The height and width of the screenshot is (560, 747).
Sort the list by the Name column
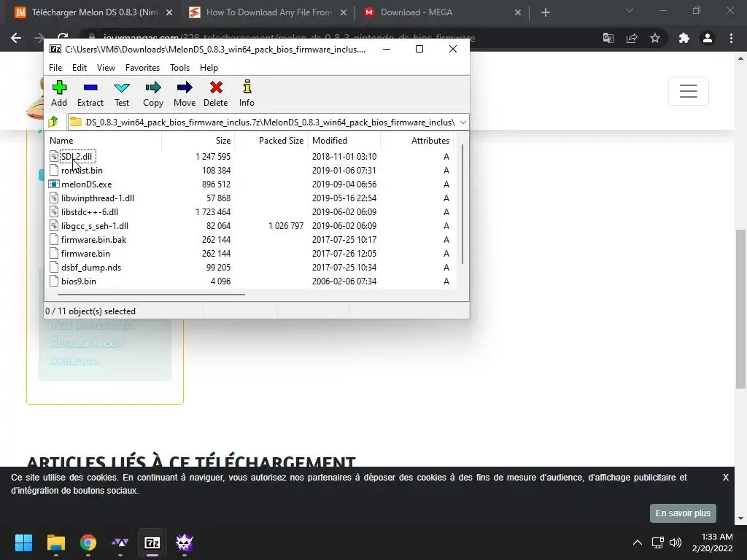(x=103, y=141)
